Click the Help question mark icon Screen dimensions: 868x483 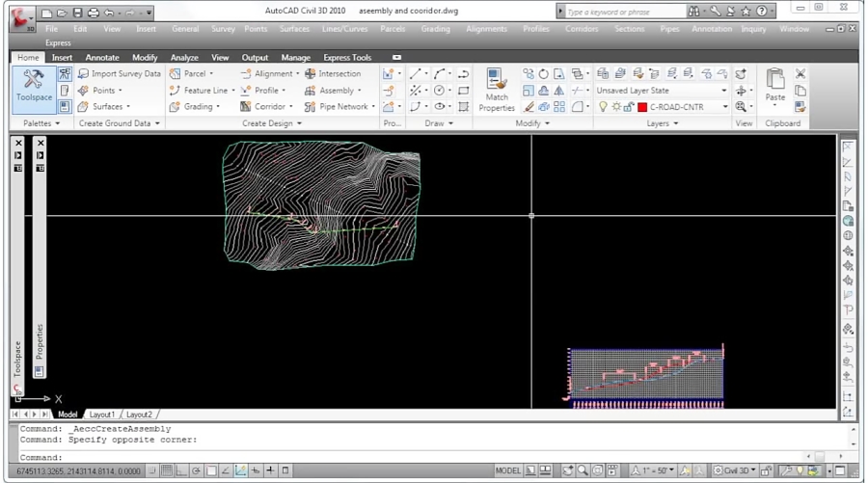[762, 11]
